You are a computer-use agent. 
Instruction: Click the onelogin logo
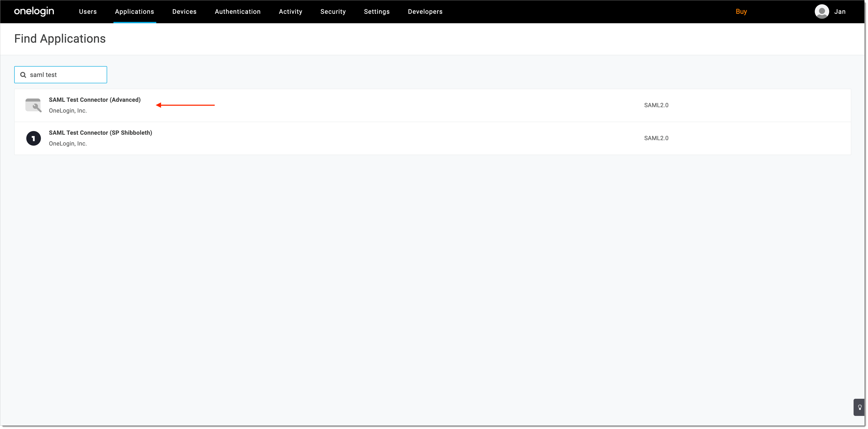[x=34, y=11]
